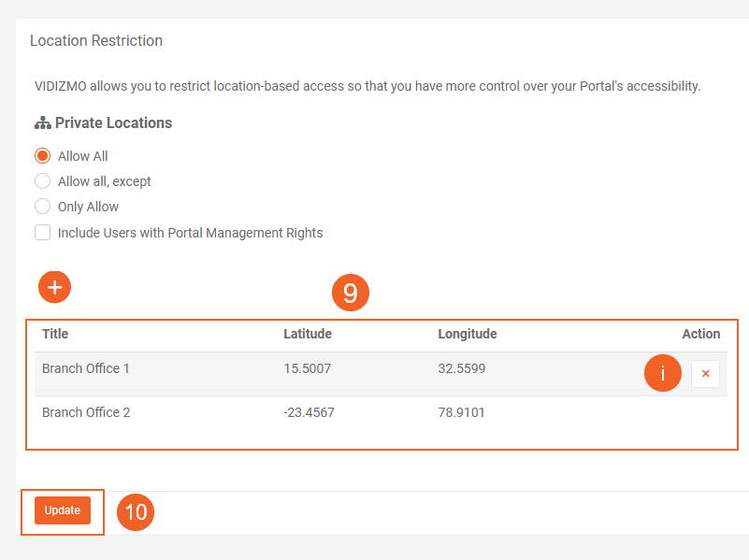749x560 pixels.
Task: Select the Allow All radio button
Action: [x=42, y=156]
